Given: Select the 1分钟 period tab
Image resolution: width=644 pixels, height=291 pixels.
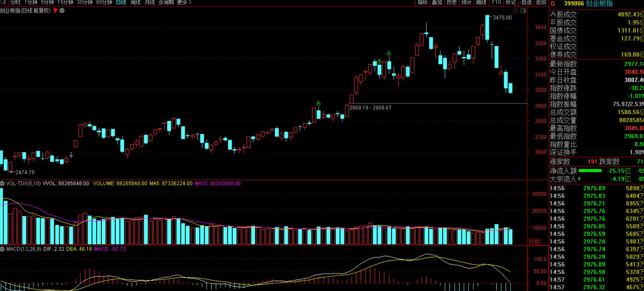Looking at the screenshot, I should (31, 2).
